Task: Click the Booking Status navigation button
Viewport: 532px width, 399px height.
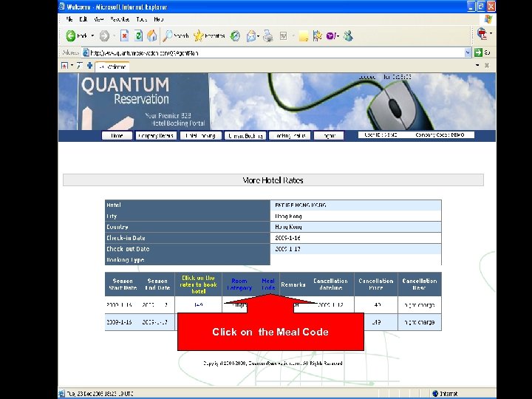Action: click(x=290, y=136)
